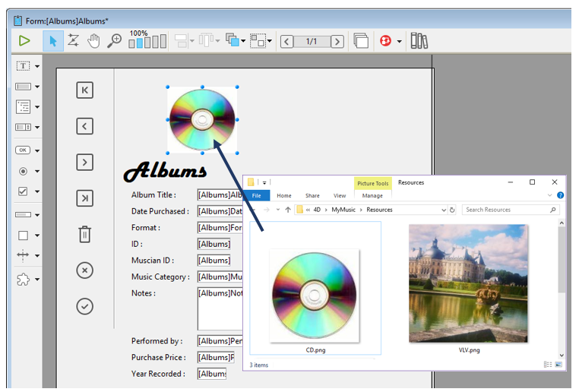This screenshot has height=392, width=579.
Task: Select the arrow selection tool
Action: tap(52, 41)
